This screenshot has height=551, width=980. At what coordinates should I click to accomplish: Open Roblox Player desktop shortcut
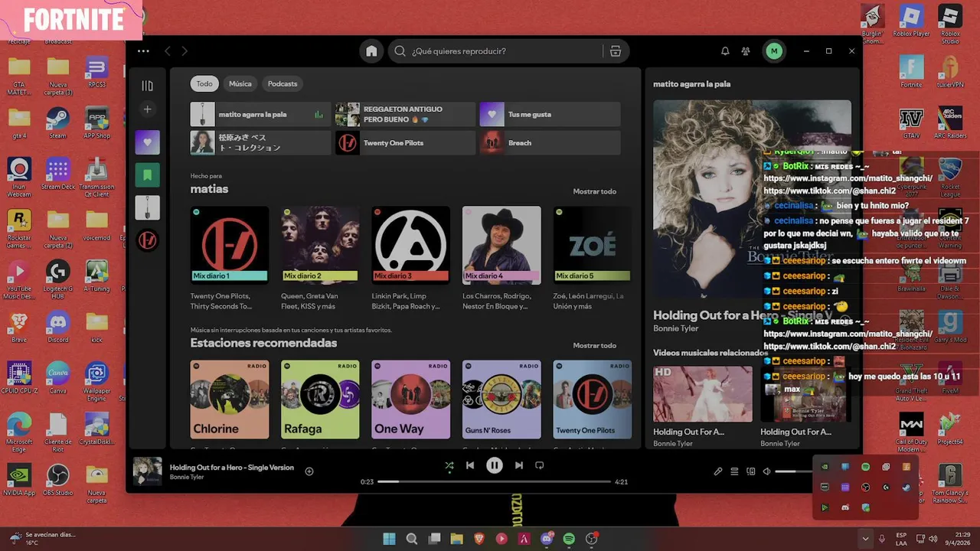pyautogui.click(x=911, y=20)
